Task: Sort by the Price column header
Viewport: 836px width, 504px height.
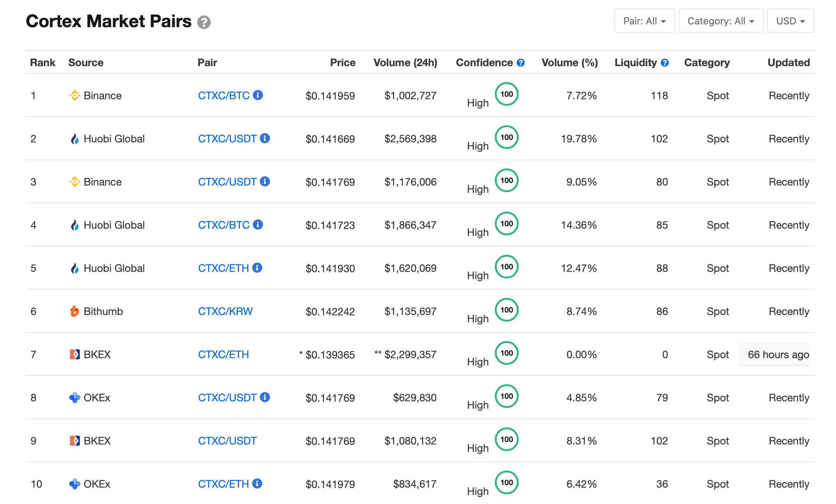Action: tap(342, 62)
